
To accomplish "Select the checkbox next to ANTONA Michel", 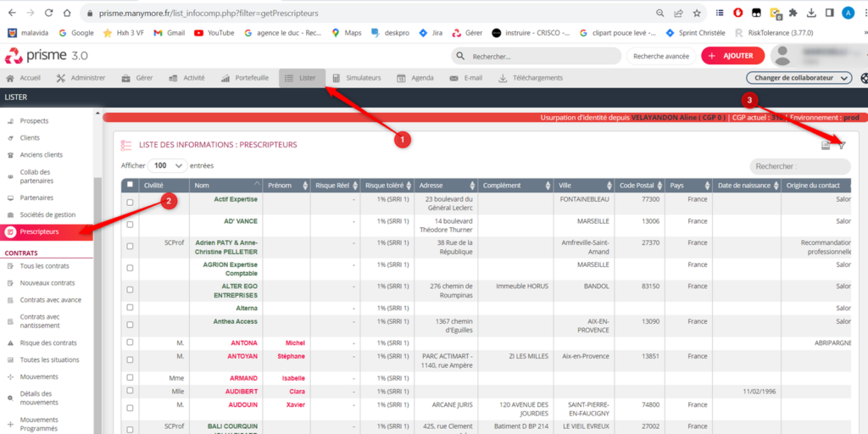I will pyautogui.click(x=130, y=342).
